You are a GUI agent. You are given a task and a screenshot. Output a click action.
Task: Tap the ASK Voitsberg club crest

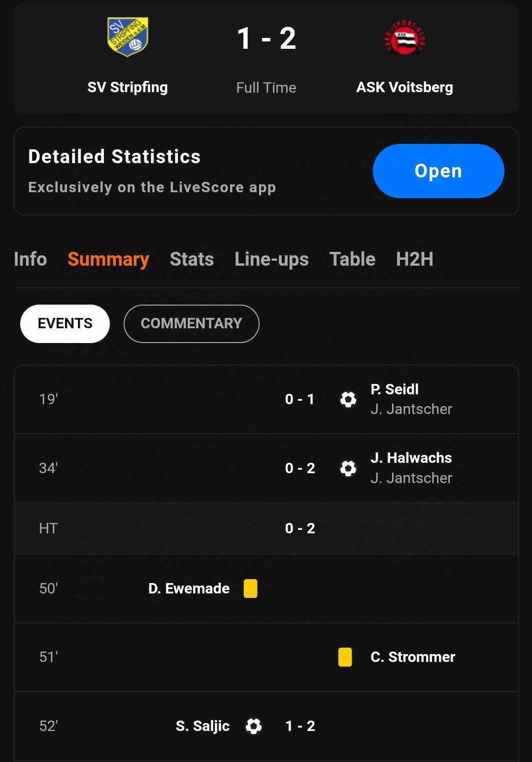coord(405,38)
